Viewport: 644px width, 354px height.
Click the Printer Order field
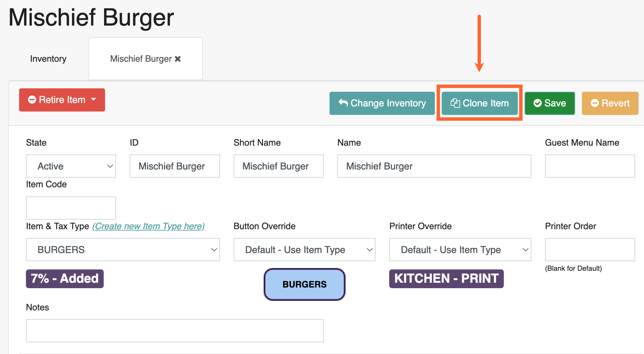590,250
